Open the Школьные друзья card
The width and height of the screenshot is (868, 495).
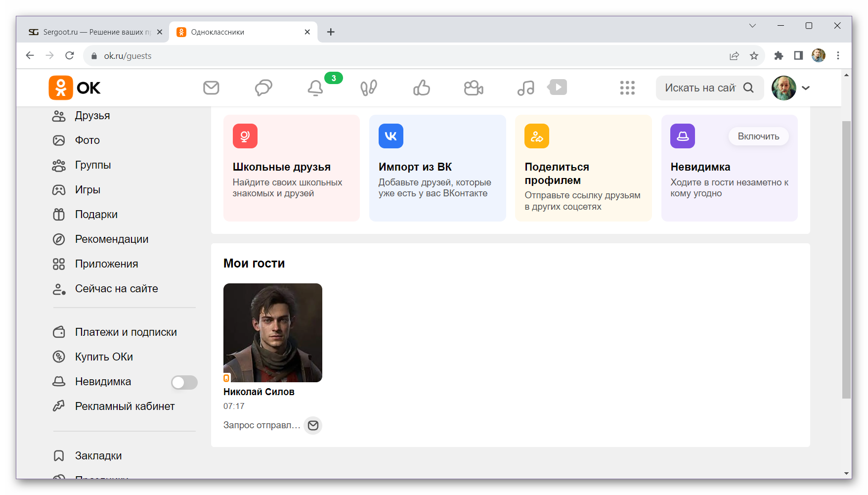(292, 168)
